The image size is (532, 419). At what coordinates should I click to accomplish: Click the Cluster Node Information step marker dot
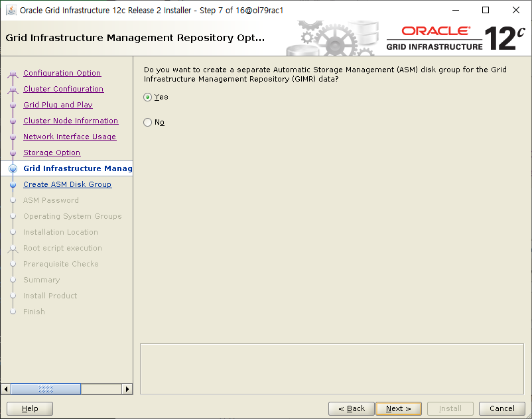13,121
